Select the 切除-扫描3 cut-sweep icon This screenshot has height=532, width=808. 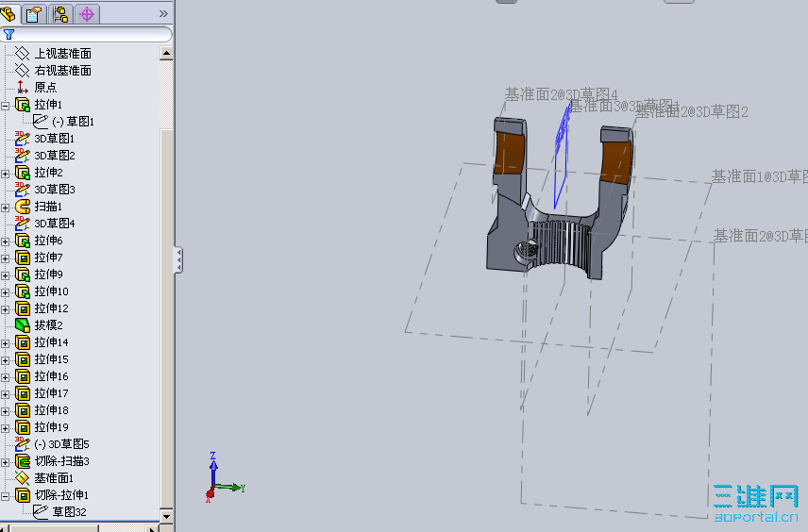(x=22, y=461)
